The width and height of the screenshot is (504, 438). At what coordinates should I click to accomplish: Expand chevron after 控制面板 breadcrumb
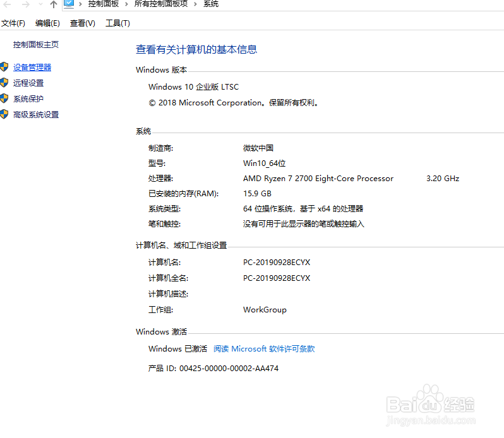tap(126, 4)
